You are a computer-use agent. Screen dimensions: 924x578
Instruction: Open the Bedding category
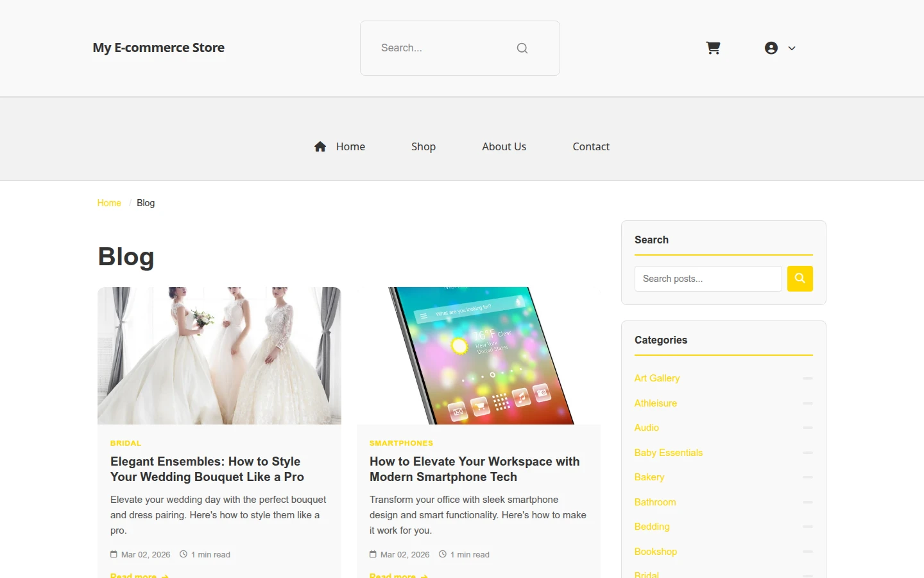click(x=652, y=527)
